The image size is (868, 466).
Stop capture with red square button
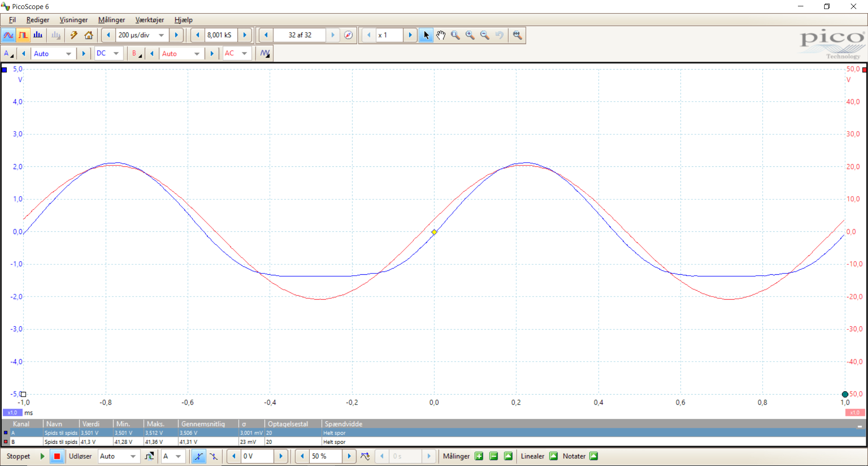(57, 457)
